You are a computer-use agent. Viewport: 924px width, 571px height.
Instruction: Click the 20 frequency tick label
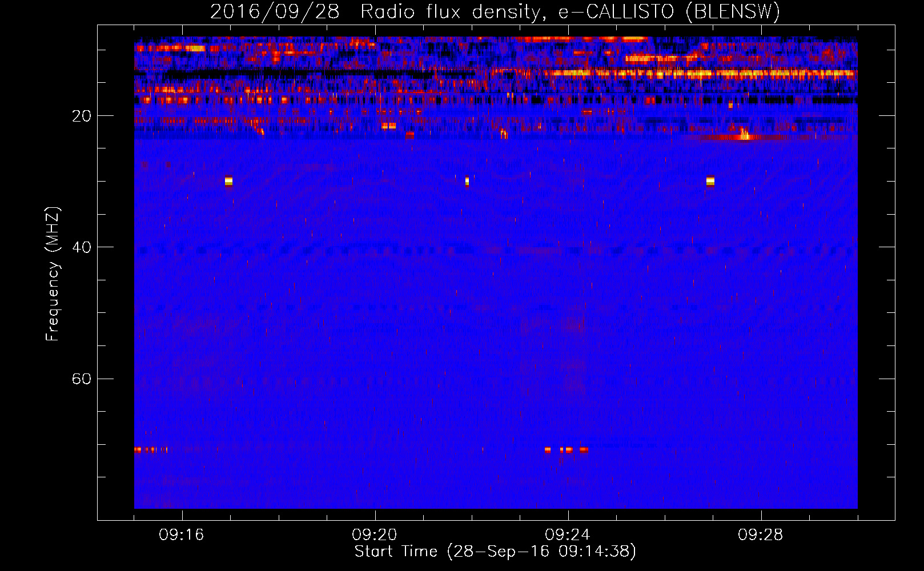[x=81, y=116]
